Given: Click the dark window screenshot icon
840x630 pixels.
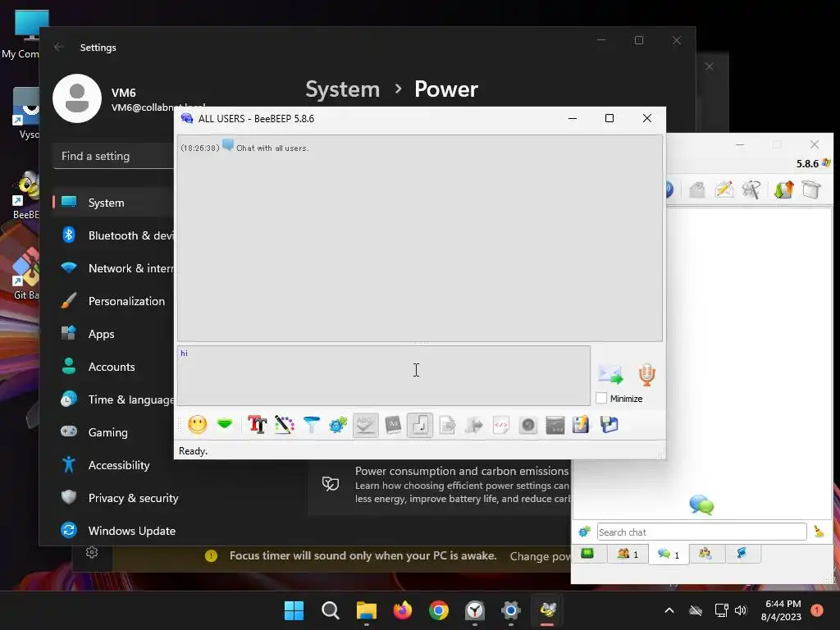Looking at the screenshot, I should click(555, 425).
